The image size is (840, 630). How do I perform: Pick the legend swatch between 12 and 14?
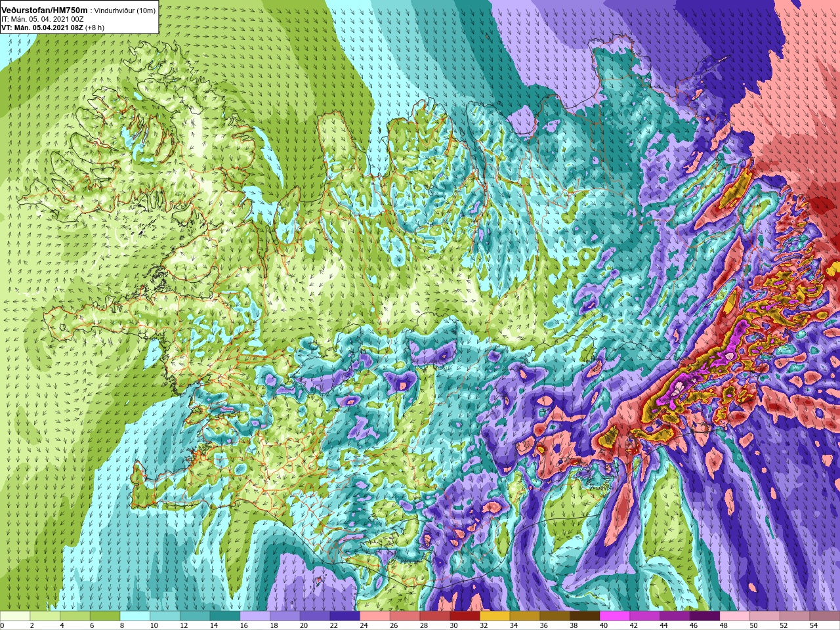pyautogui.click(x=195, y=616)
